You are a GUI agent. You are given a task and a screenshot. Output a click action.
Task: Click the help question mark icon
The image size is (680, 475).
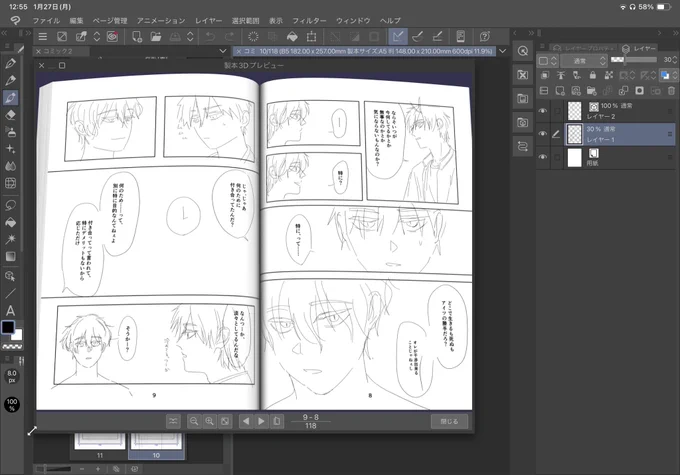click(x=484, y=37)
